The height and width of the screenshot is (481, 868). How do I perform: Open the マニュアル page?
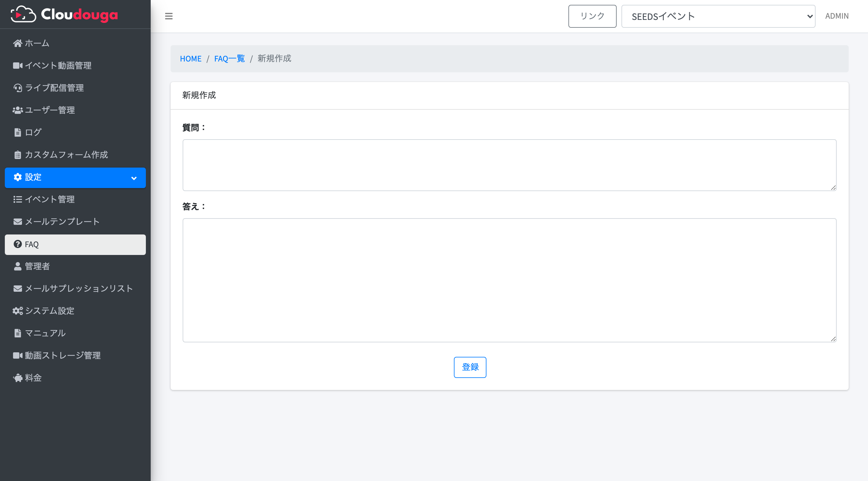click(x=75, y=333)
